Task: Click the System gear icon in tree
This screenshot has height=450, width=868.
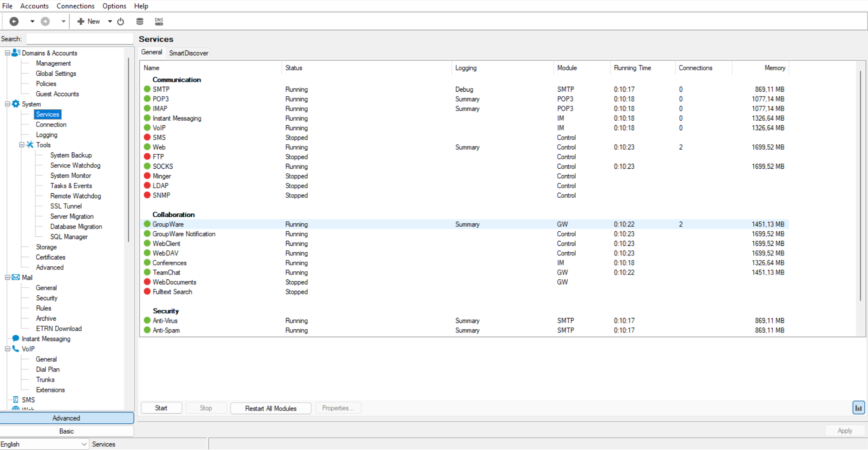Action: click(16, 104)
